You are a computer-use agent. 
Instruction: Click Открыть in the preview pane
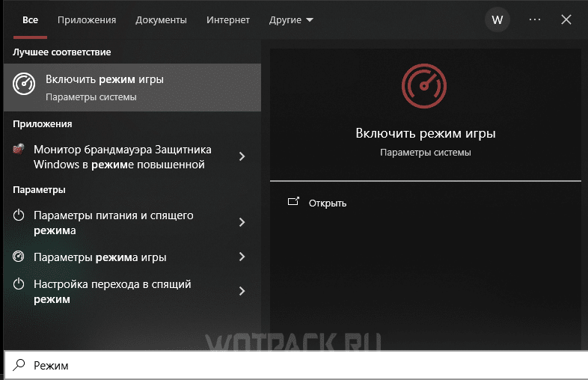point(328,203)
